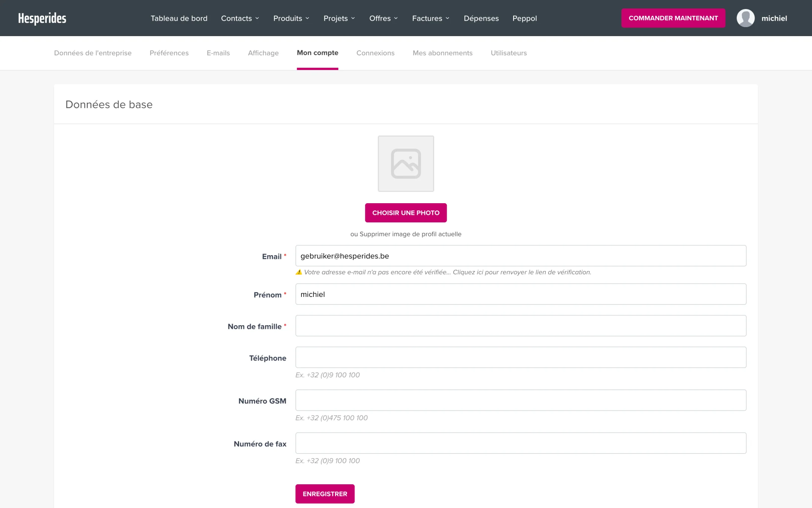Click the michiel user avatar icon
Viewport: 812px width, 508px height.
click(745, 18)
